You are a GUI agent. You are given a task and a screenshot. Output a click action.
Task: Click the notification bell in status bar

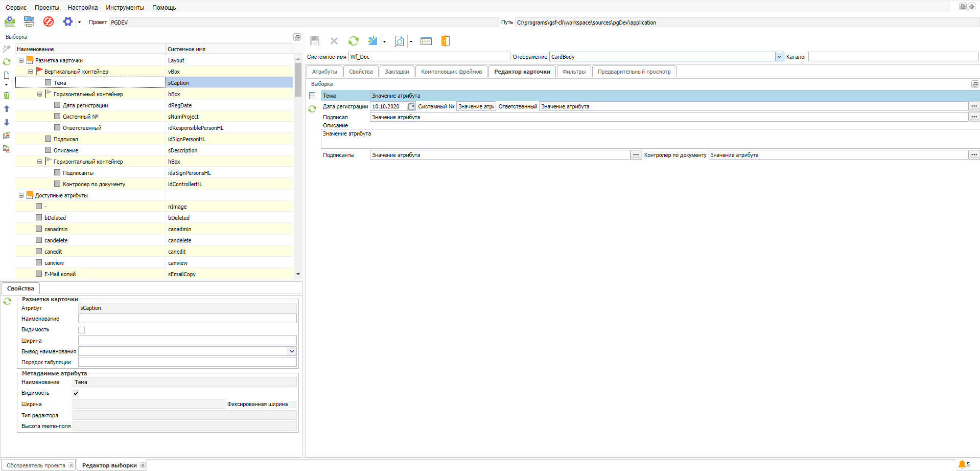pos(962,464)
